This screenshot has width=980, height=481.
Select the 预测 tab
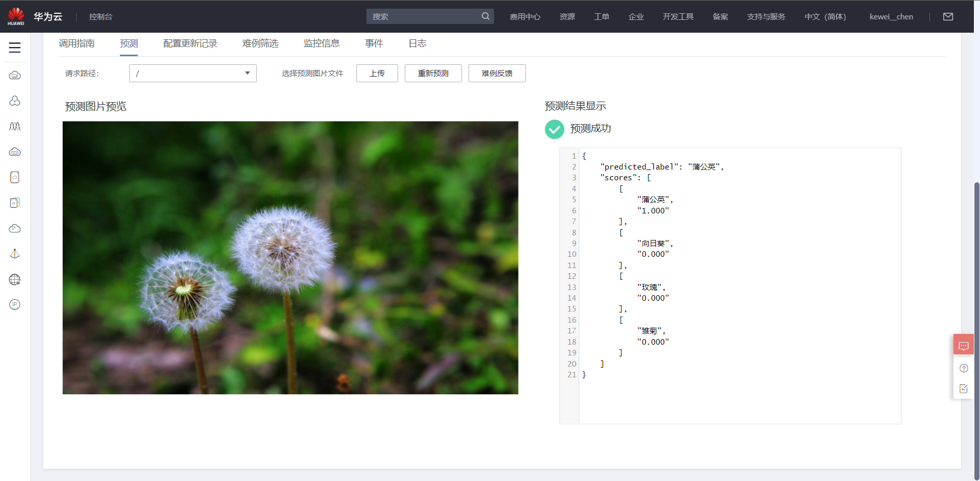pyautogui.click(x=129, y=43)
